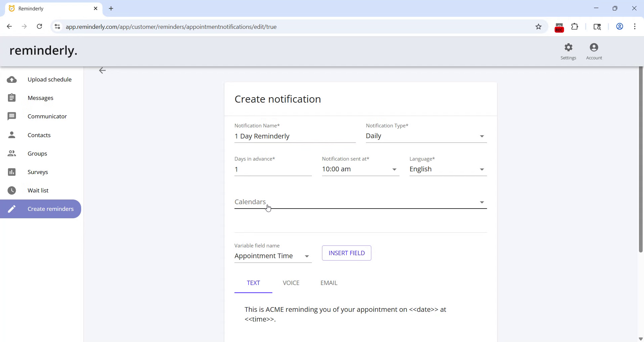Click Days in advance input field
The image size is (644, 342).
[x=273, y=169]
